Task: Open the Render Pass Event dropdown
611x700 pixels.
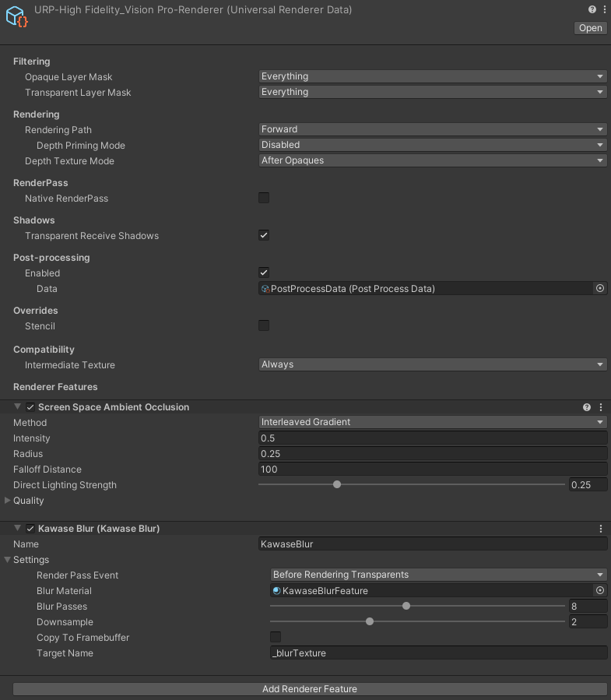Action: (437, 575)
